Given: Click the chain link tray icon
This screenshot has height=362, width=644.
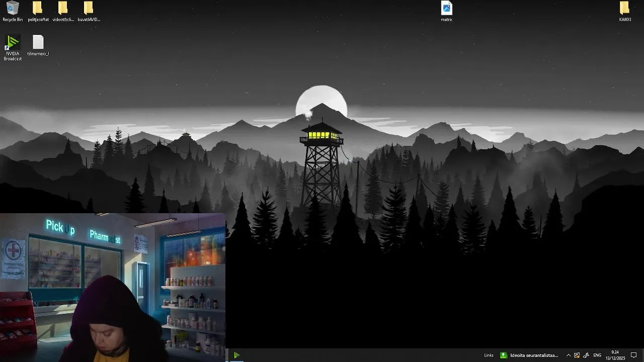Looking at the screenshot, I should pos(586,355).
